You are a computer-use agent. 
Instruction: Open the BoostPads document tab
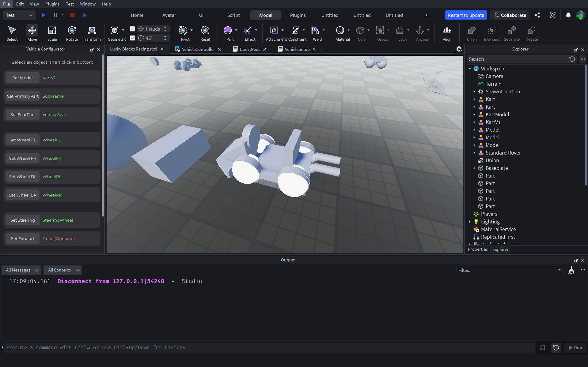pos(250,49)
